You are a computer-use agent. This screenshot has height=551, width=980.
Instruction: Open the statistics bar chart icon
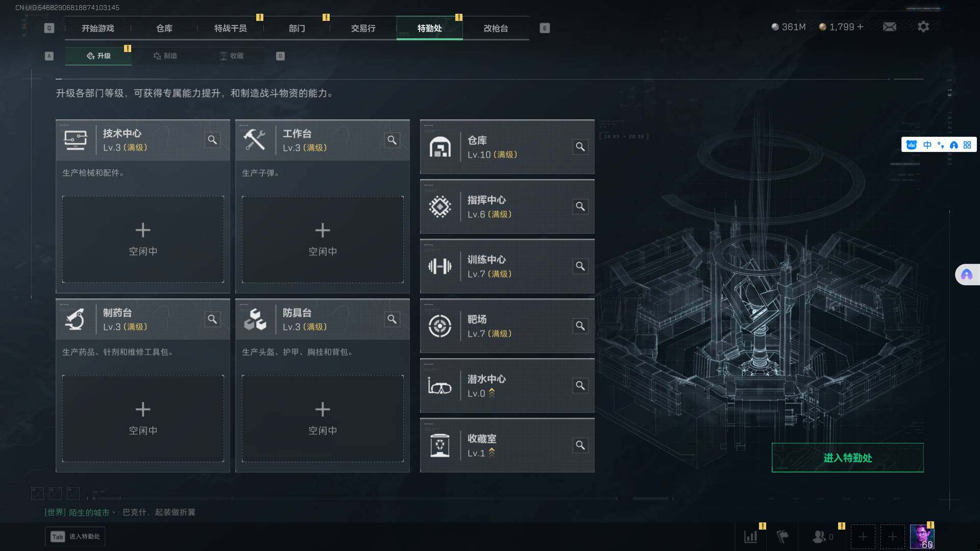[751, 537]
